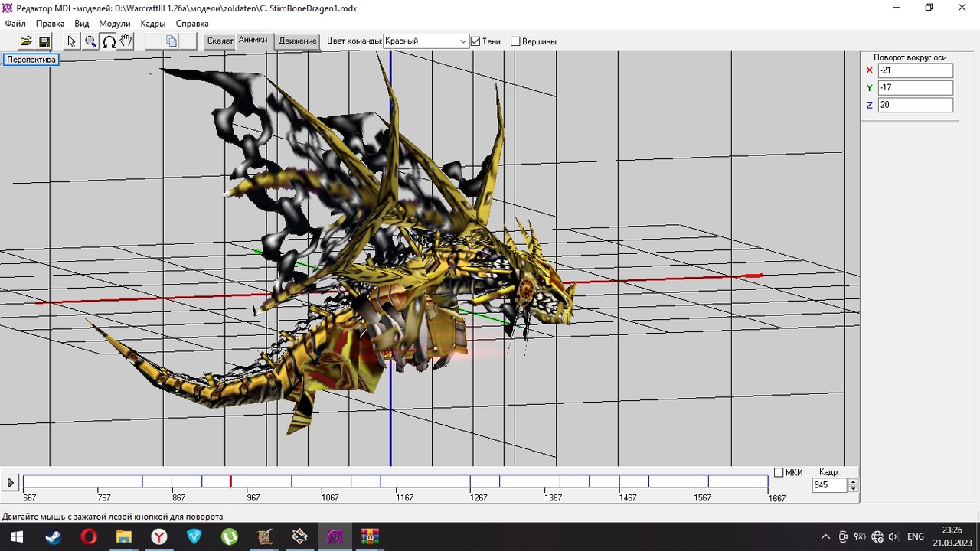Select the hand pan tool
The width and height of the screenshot is (980, 551).
coord(126,41)
